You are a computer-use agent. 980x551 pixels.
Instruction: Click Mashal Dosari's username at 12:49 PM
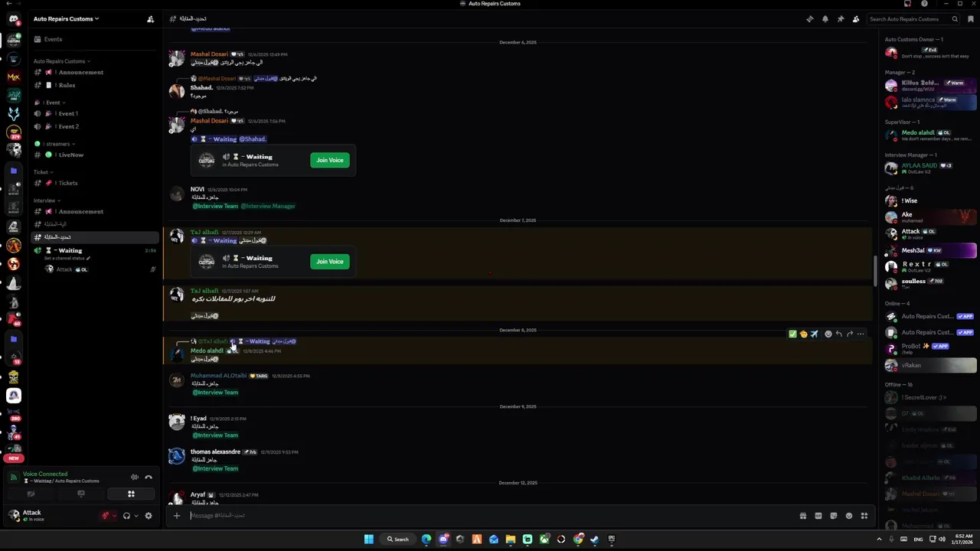pos(209,54)
